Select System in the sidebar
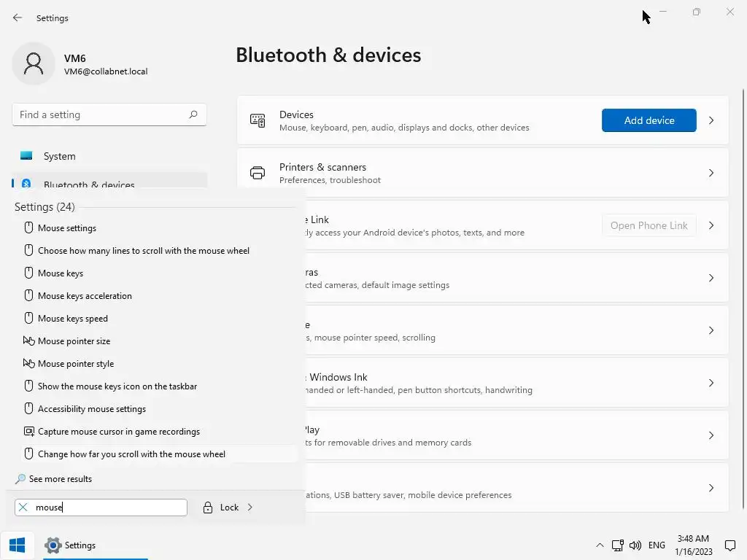This screenshot has width=747, height=560. click(x=59, y=156)
